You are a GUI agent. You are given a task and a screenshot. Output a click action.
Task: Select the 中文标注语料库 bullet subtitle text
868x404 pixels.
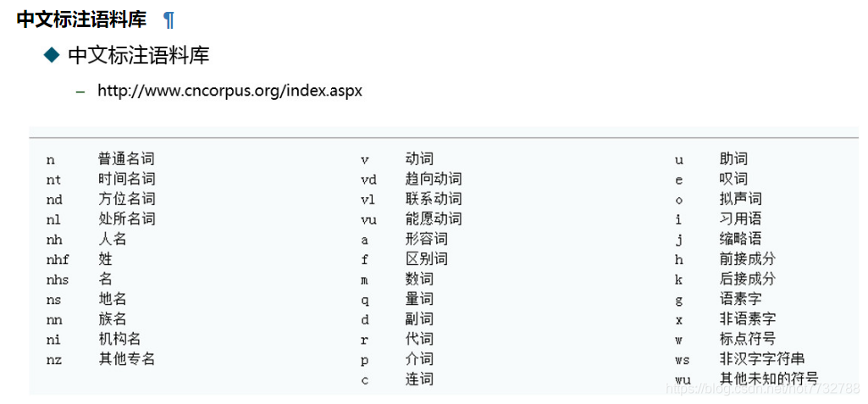pyautogui.click(x=138, y=55)
